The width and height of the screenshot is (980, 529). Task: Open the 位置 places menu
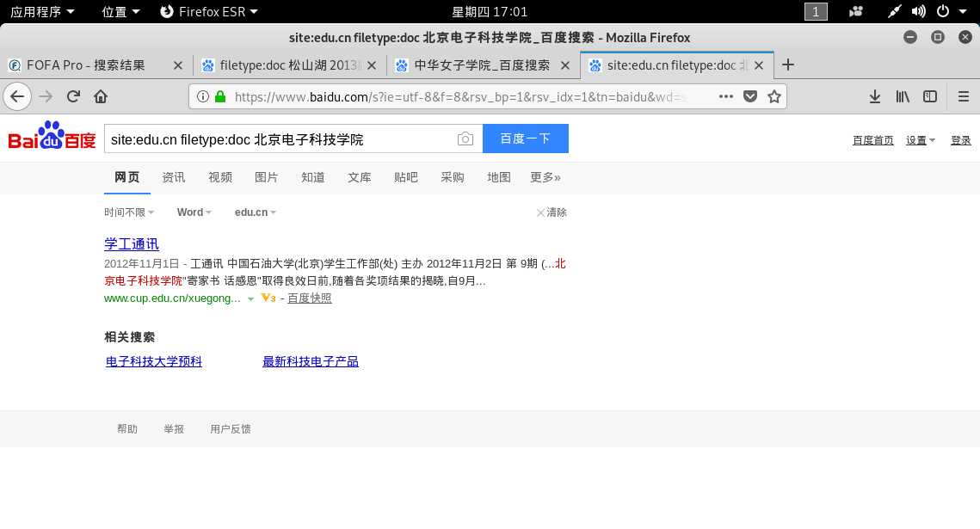point(120,11)
